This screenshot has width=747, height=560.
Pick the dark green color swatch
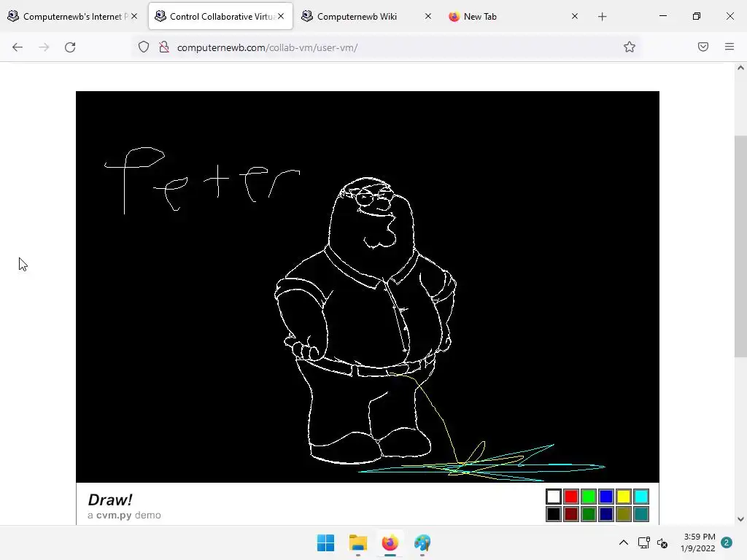589,514
